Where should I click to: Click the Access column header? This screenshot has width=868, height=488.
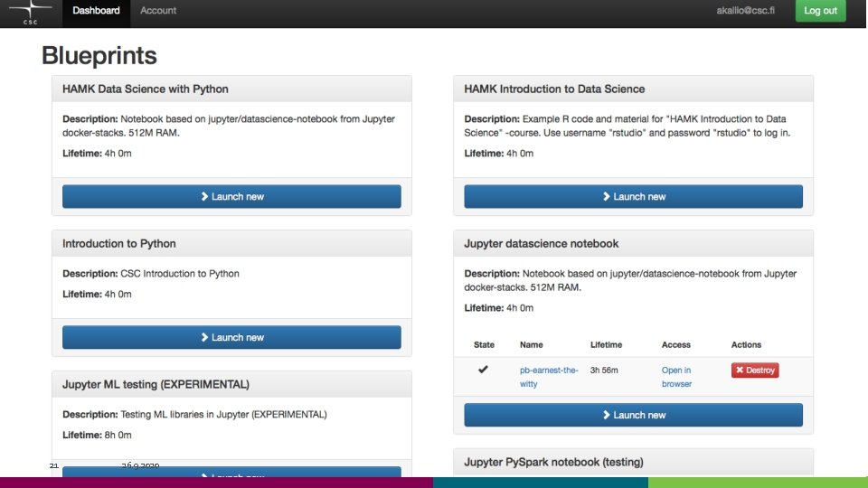click(676, 344)
